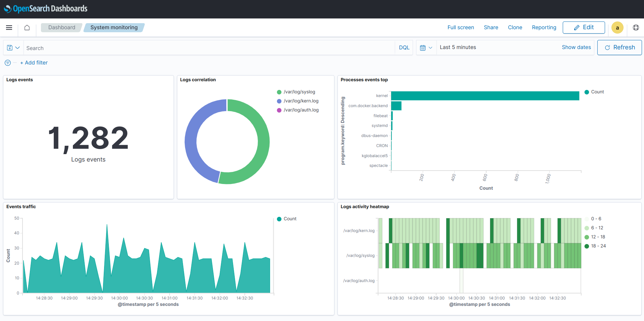Click the com.docker.backend bar

pyautogui.click(x=397, y=106)
